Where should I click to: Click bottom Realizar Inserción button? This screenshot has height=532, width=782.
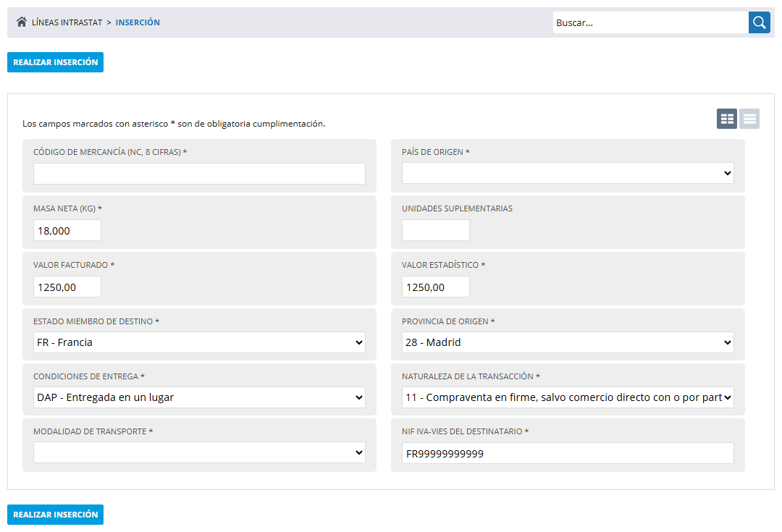[55, 515]
